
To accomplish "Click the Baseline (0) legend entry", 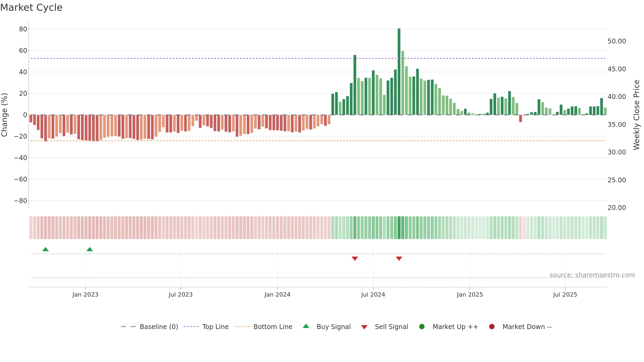I will [x=149, y=327].
